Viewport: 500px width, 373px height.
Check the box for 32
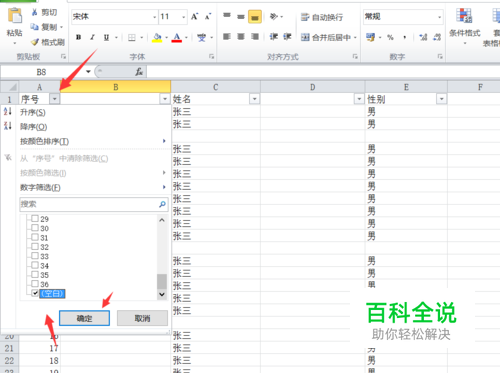click(x=35, y=247)
